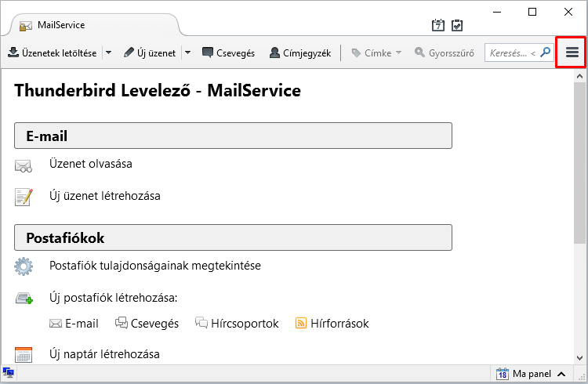Screen dimensions: 588x384
Task: Click the calendar icon beside Új naptár
Action: click(24, 355)
